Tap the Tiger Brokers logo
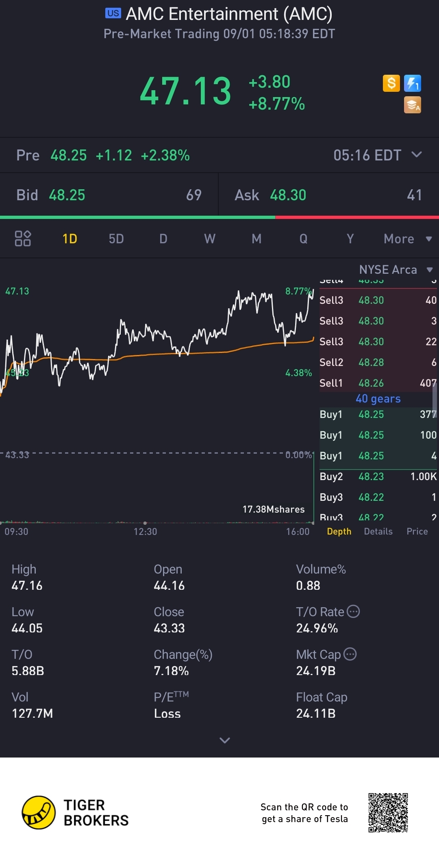The width and height of the screenshot is (439, 868). pyautogui.click(x=39, y=812)
